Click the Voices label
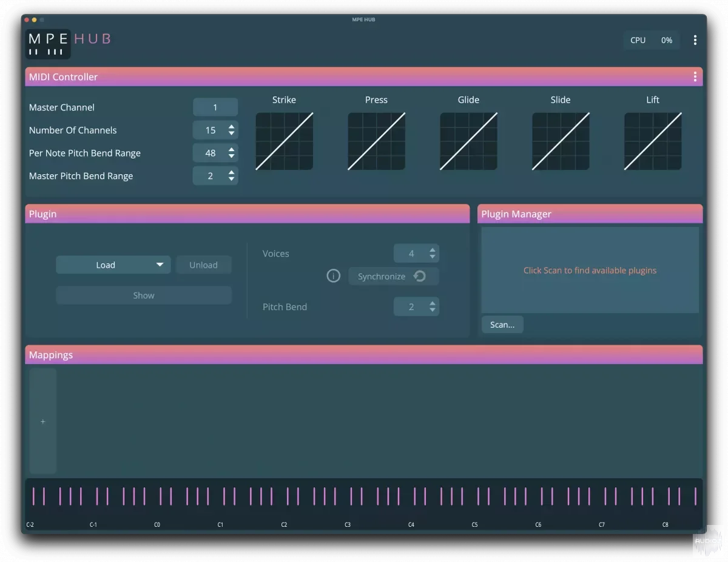This screenshot has width=728, height=562. point(276,254)
